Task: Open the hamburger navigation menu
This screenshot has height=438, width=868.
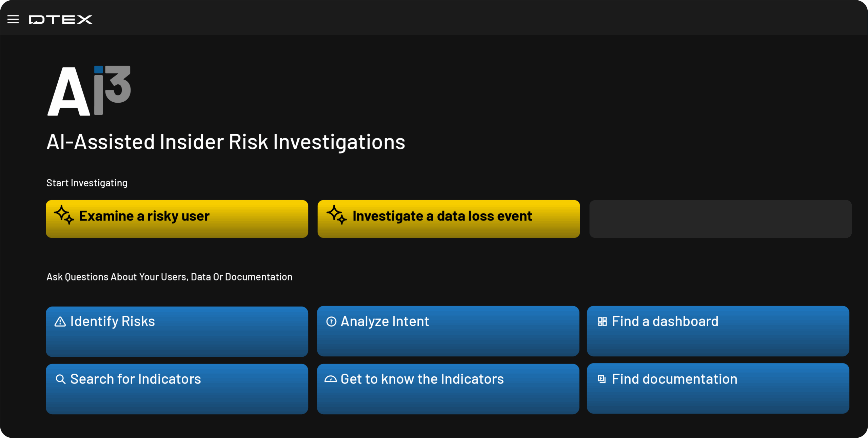Action: point(13,19)
